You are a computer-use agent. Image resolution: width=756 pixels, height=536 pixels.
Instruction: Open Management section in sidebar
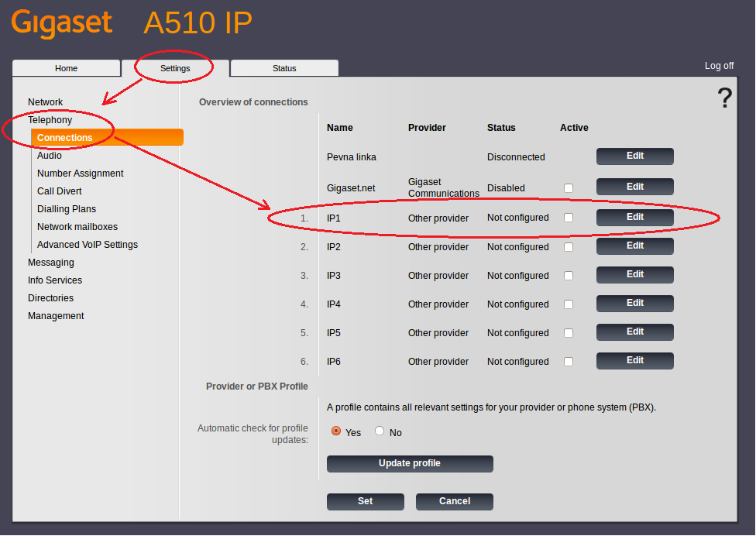coord(56,316)
